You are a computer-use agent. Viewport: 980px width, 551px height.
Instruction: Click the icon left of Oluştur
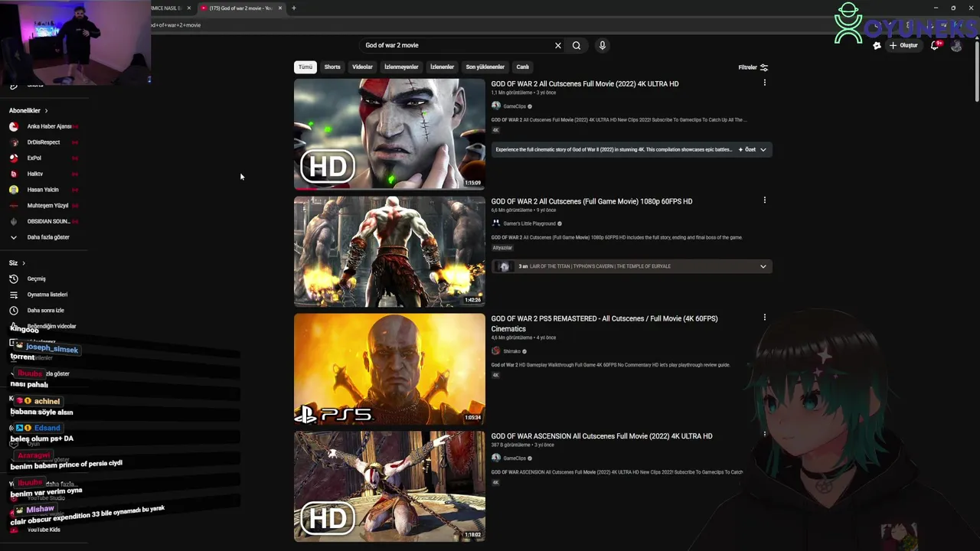click(x=877, y=46)
